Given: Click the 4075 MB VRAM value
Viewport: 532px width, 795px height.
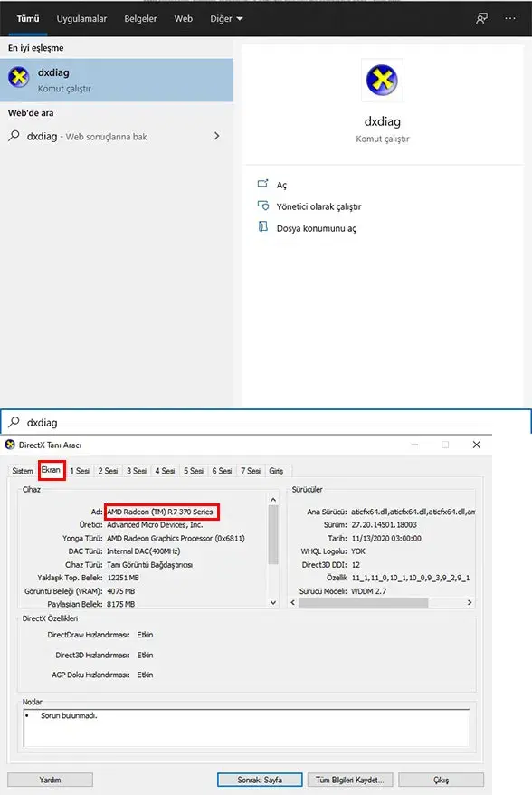Looking at the screenshot, I should (120, 591).
